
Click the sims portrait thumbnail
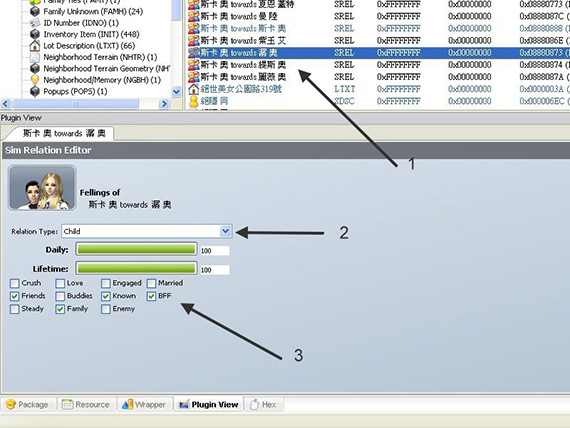(x=42, y=188)
